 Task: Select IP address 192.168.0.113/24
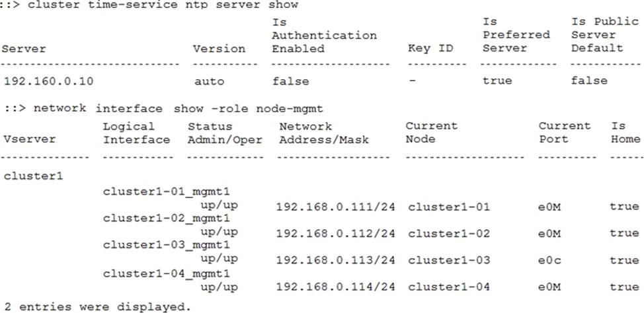335,260
